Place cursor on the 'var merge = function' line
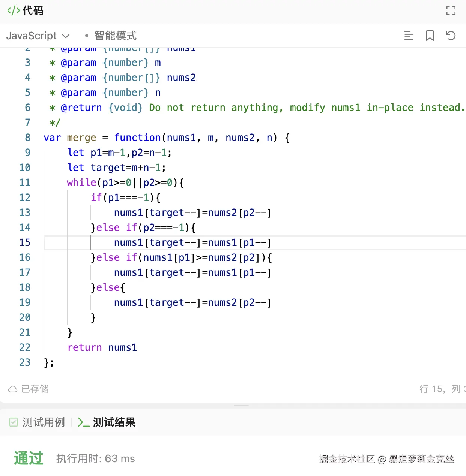466x476 pixels. pos(167,138)
